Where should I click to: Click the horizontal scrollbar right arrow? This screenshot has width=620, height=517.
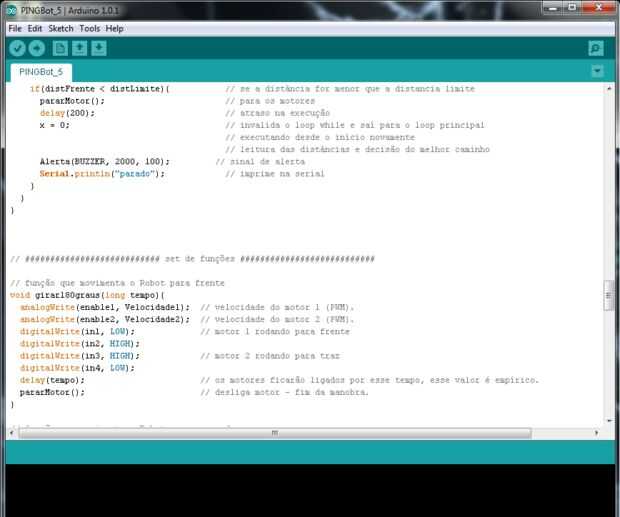click(596, 433)
